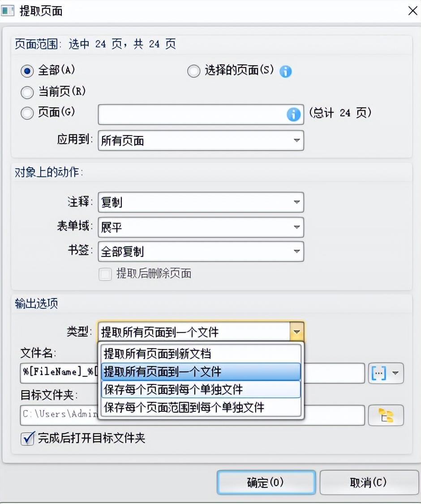Collapse the 类型 dropdown arrow
This screenshot has height=504, width=421.
[x=296, y=332]
